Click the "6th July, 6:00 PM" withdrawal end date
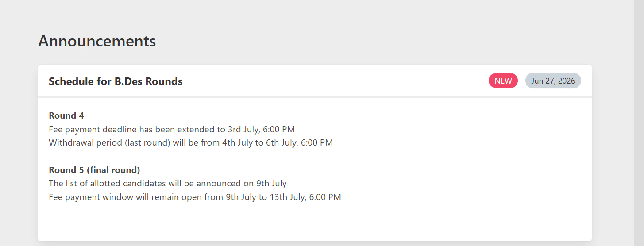The width and height of the screenshot is (644, 246). pos(299,142)
